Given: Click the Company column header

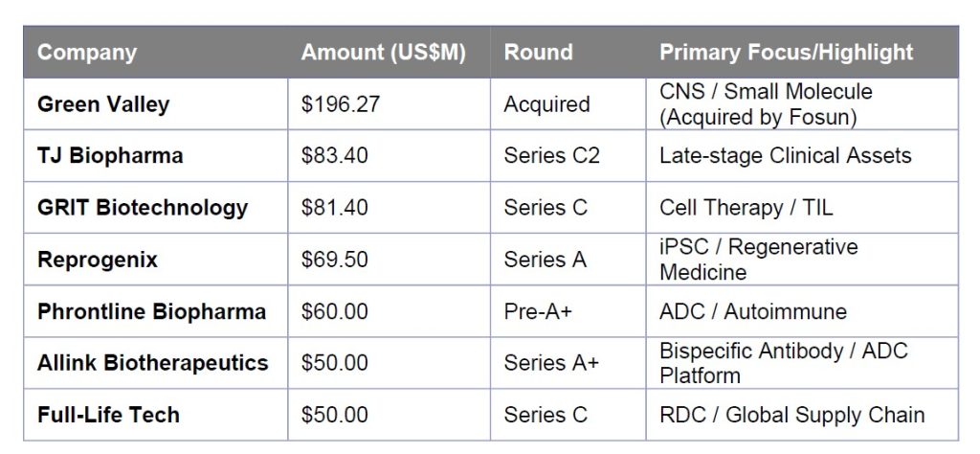Looking at the screenshot, I should click(87, 53).
